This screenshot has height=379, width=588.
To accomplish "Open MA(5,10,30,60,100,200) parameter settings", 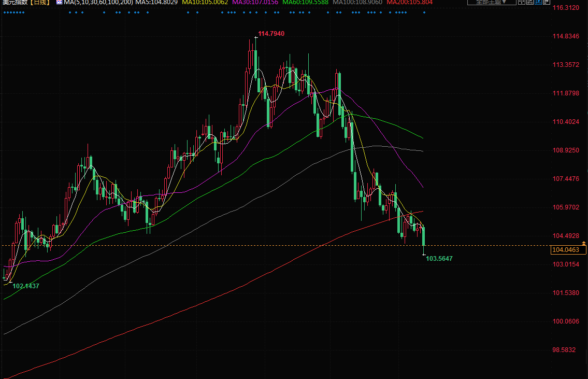I will pos(98,3).
